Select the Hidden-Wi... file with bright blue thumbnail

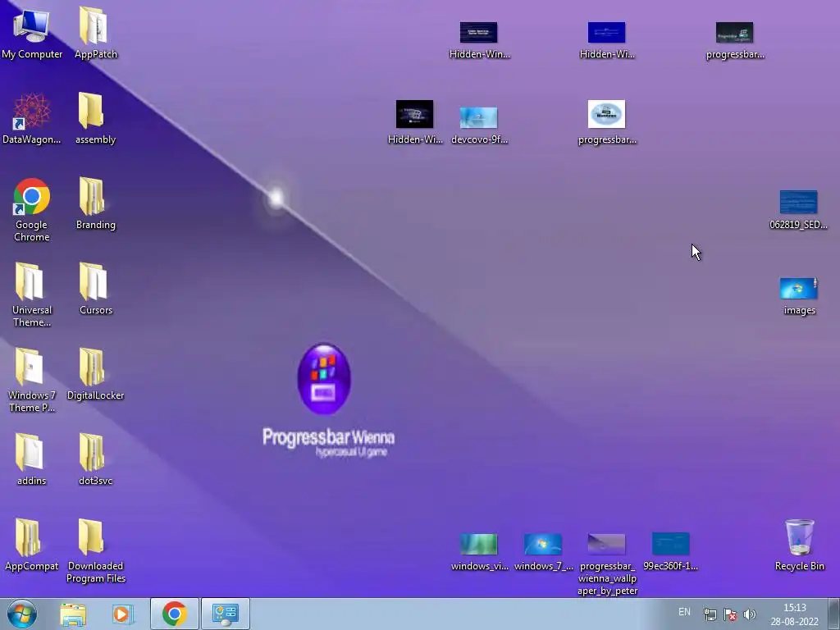606,40
